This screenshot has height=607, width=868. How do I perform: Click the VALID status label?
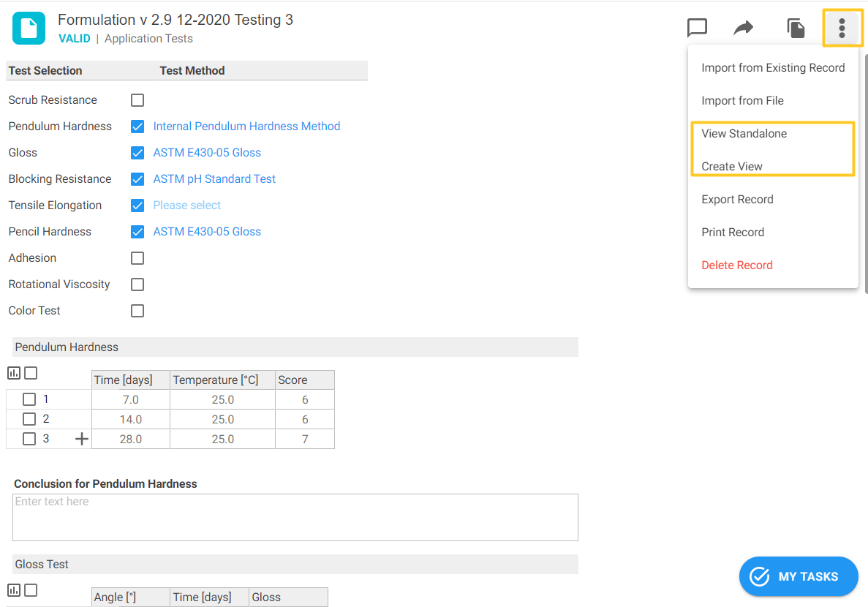[74, 39]
